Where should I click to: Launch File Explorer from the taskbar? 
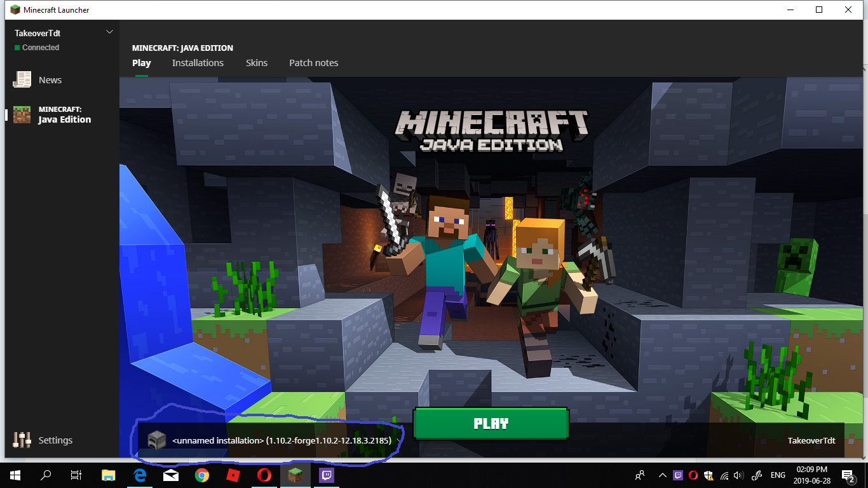109,475
